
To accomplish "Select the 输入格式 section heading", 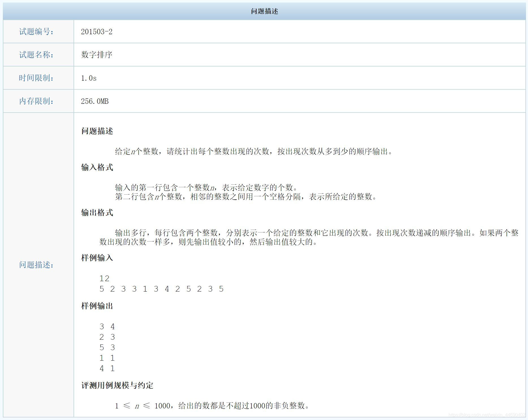I will (x=97, y=167).
